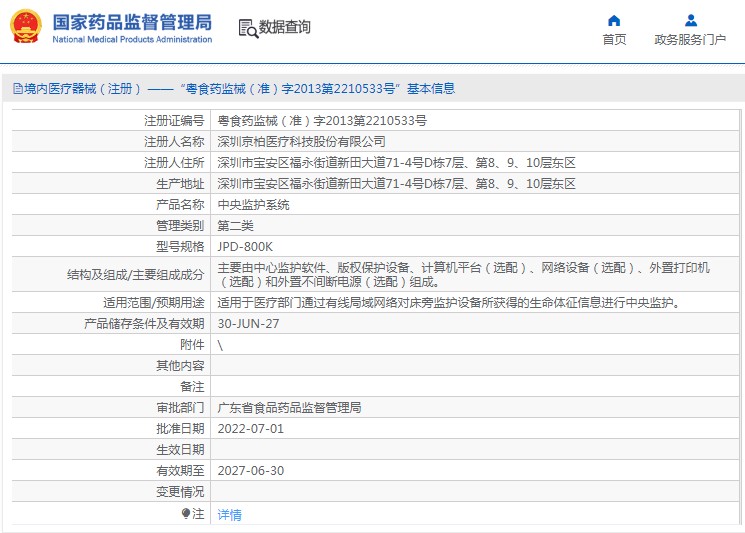Click the 有效期至 label

click(180, 471)
